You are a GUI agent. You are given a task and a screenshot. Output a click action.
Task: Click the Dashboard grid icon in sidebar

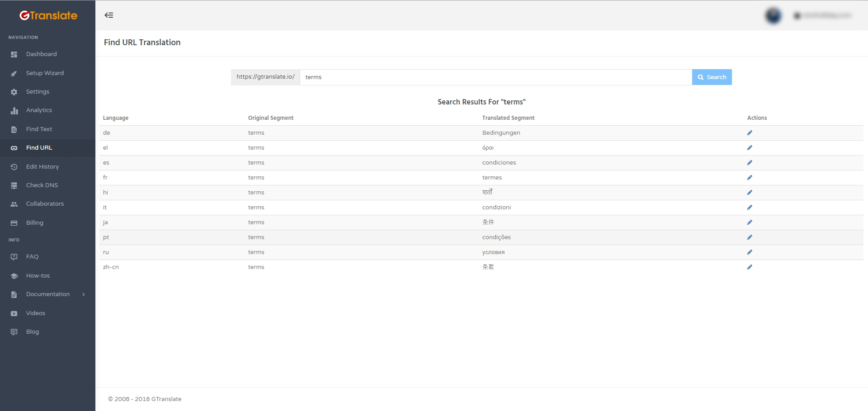tap(14, 54)
